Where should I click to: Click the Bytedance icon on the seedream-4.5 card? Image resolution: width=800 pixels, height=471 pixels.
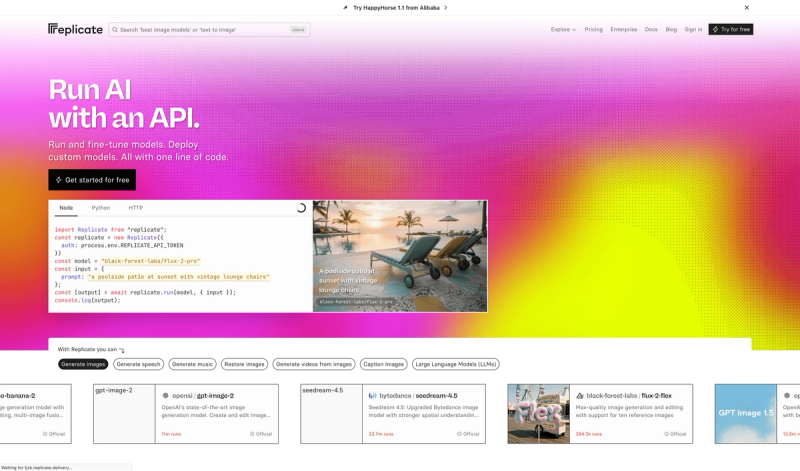coord(372,395)
